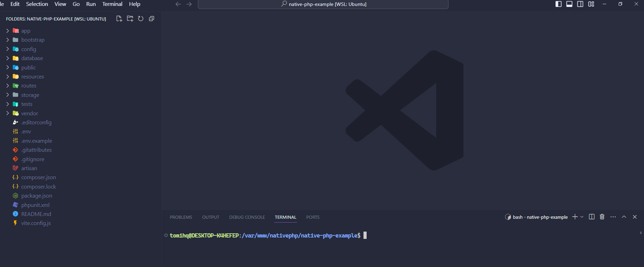Add a new terminal with plus icon
Screen dimensions: 644x267
(575, 217)
